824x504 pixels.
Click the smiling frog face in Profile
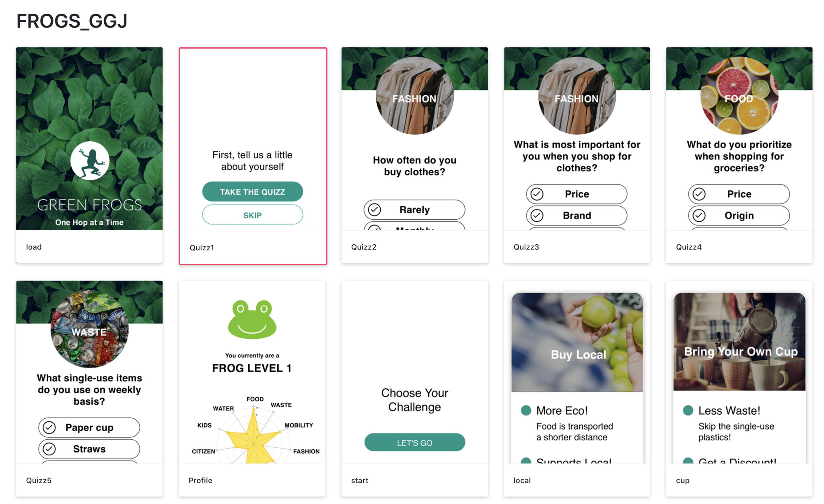[x=252, y=319]
